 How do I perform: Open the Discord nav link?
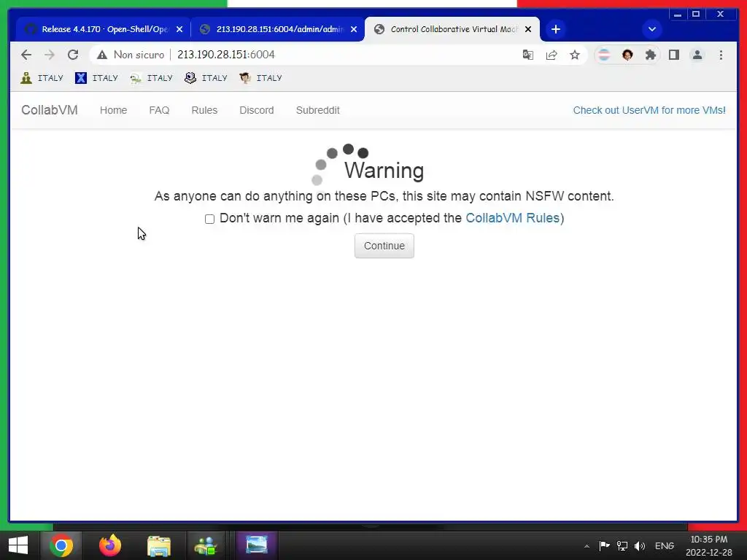[256, 110]
